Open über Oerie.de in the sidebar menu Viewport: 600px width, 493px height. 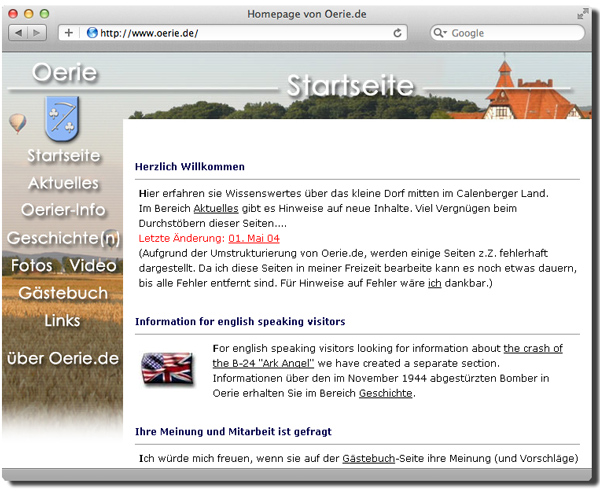[x=63, y=358]
